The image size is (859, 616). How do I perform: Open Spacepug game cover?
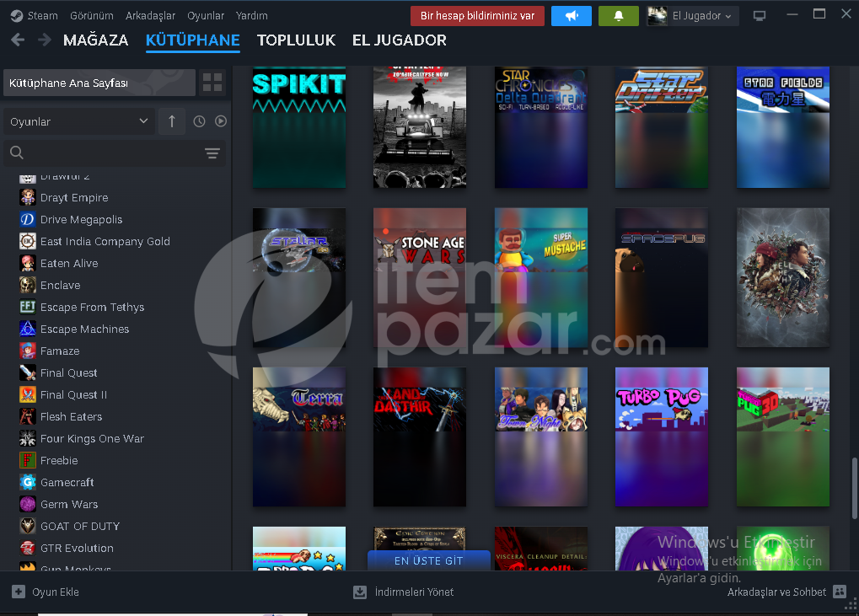(x=662, y=277)
